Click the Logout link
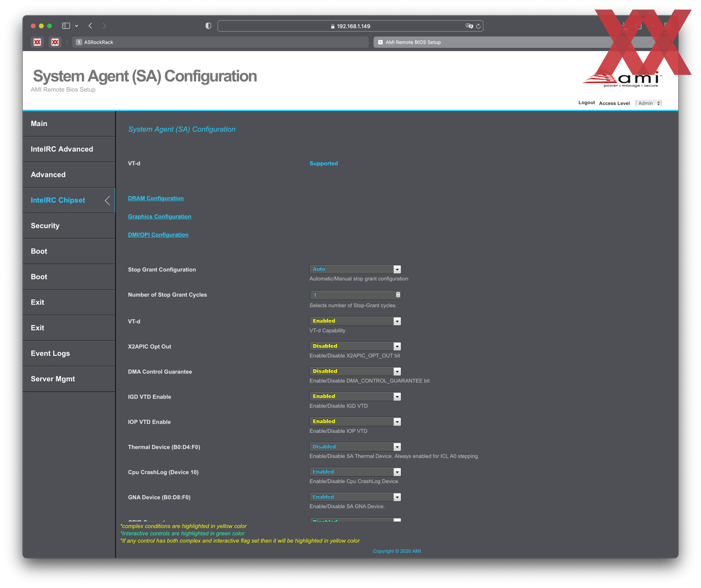 (586, 103)
